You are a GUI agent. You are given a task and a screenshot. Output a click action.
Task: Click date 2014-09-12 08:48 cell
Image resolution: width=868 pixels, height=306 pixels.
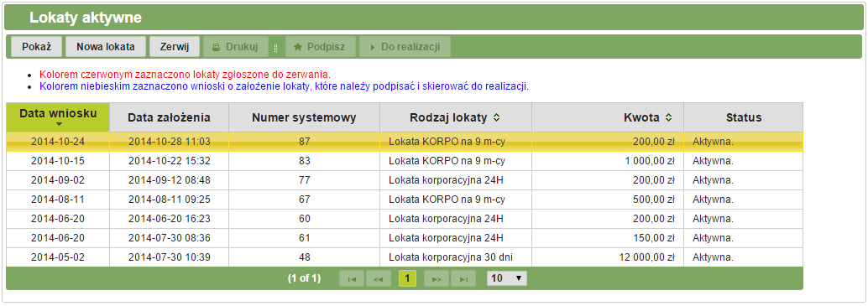(x=169, y=180)
